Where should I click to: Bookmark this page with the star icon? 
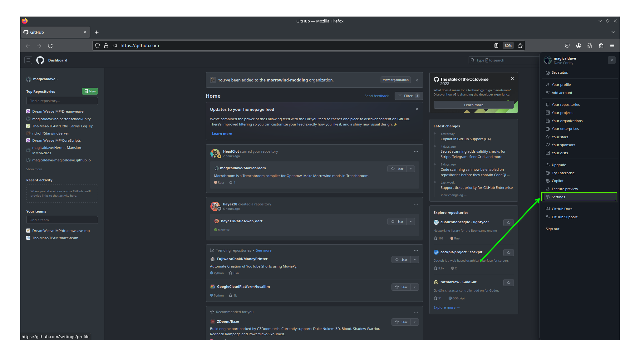[520, 46]
